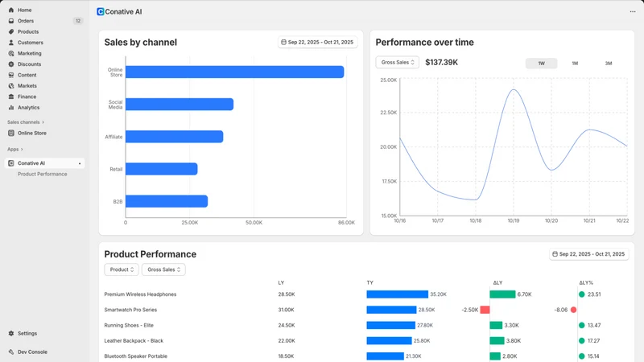Click the Analytics bar chart icon
This screenshot has width=644, height=362.
(11, 108)
